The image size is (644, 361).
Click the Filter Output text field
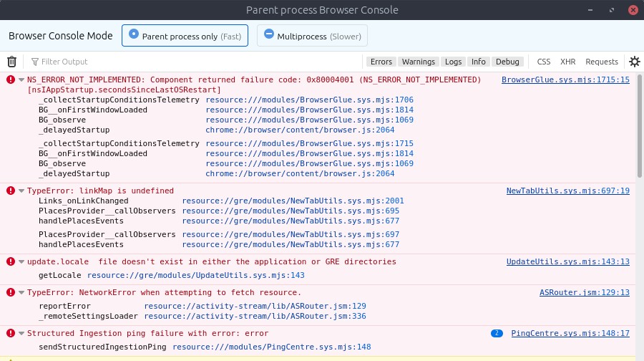[197, 62]
